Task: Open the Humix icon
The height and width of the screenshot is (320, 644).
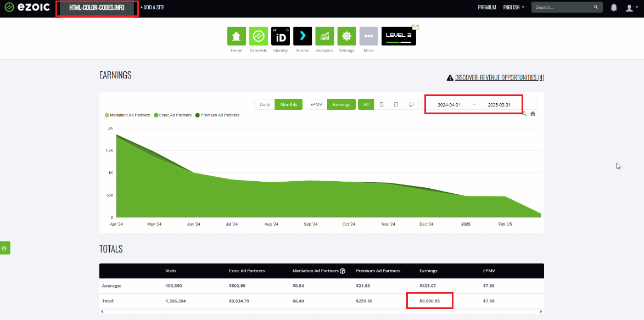Action: click(x=303, y=36)
